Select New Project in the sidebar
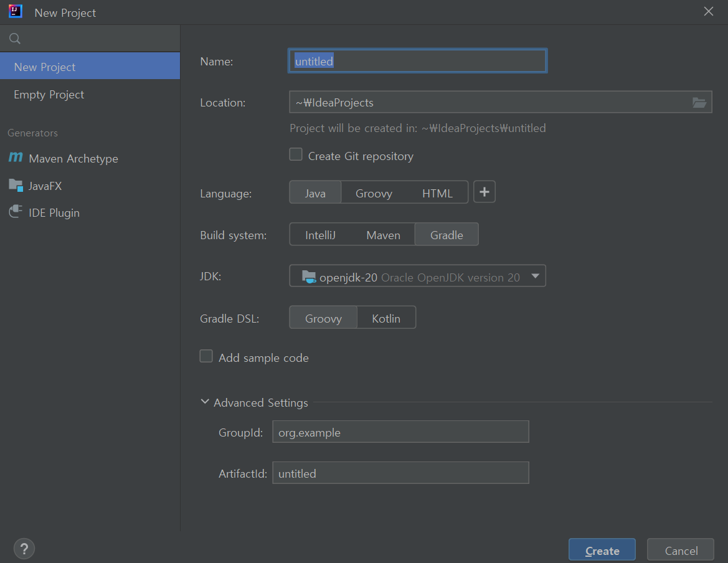 90,66
